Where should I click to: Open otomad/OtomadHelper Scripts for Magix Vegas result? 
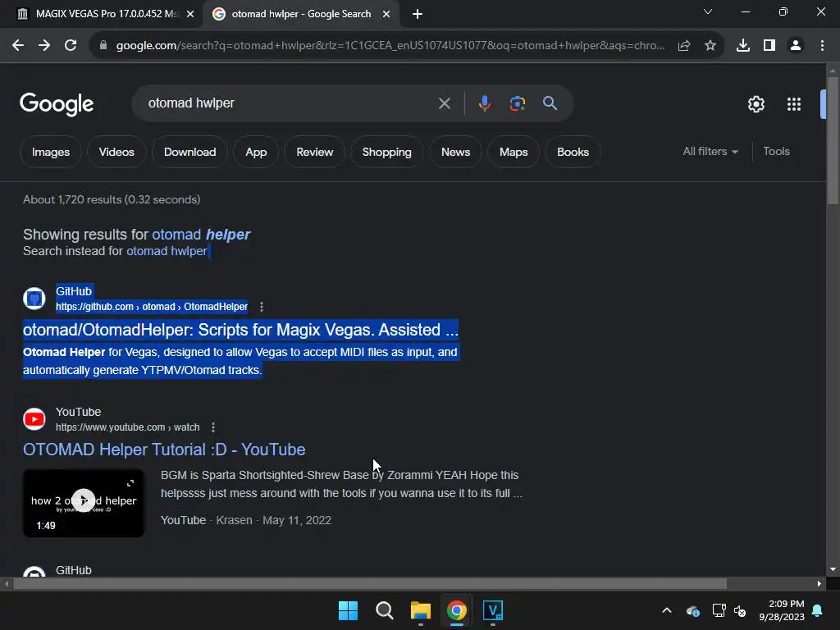point(240,330)
